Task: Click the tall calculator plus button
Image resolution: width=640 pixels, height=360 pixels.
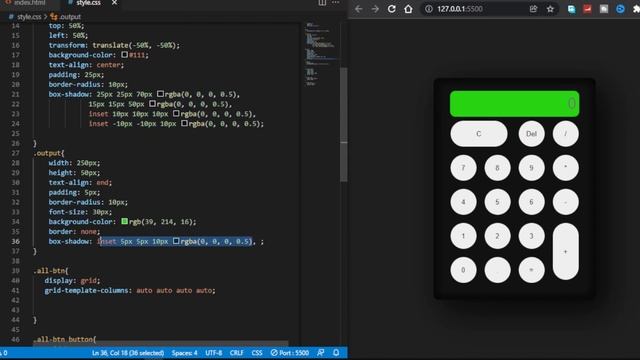Action: click(565, 251)
